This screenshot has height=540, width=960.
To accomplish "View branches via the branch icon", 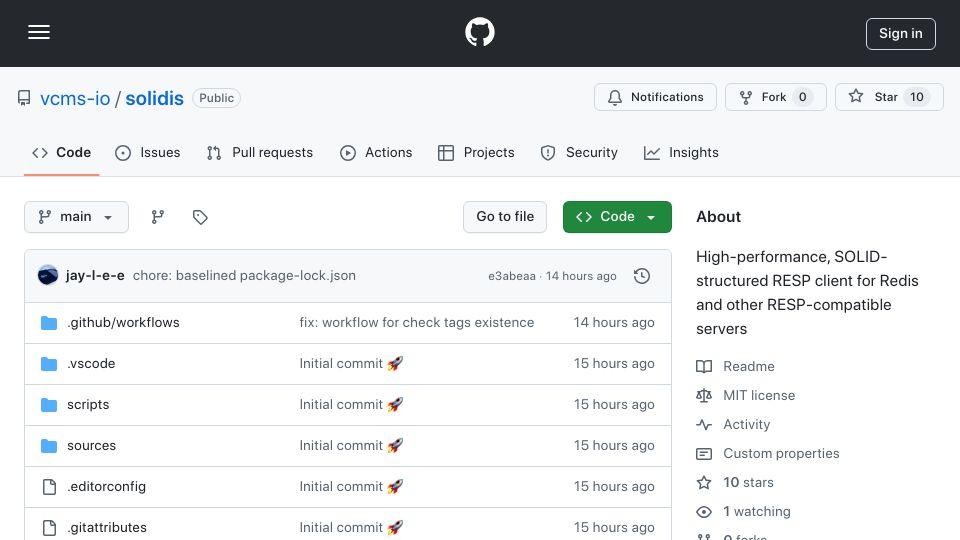I will tap(158, 217).
